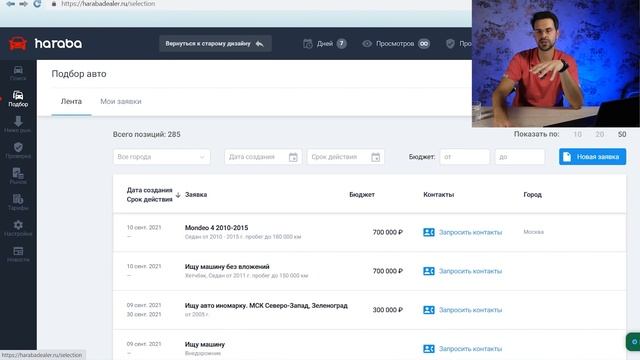Switch to the Мои заявки tab
640x360 pixels.
tap(121, 101)
